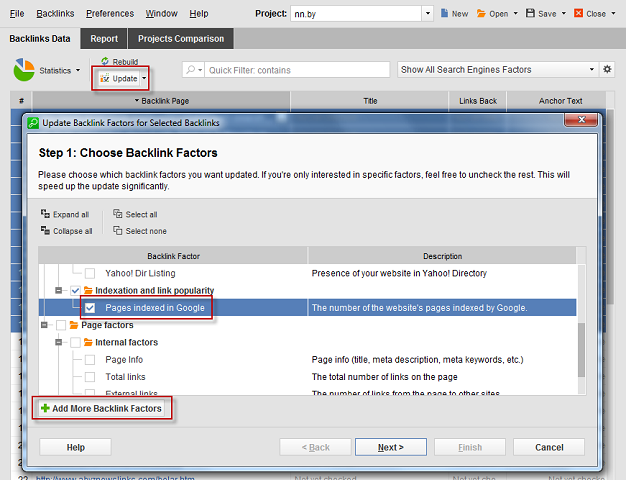626x480 pixels.
Task: Open the Update dropdown arrow
Action: click(144, 79)
